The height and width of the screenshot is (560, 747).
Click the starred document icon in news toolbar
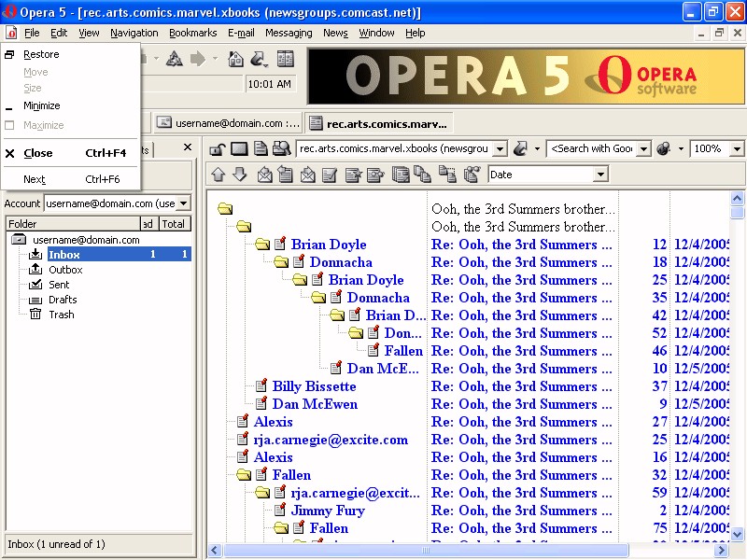354,175
